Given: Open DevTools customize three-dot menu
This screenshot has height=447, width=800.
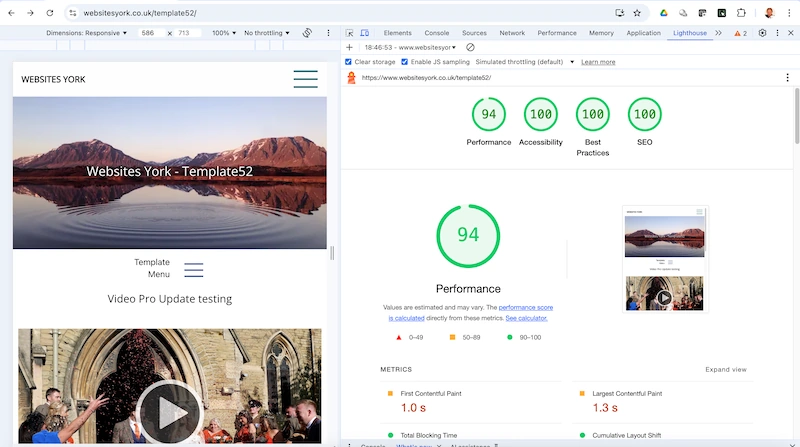Looking at the screenshot, I should pos(777,33).
